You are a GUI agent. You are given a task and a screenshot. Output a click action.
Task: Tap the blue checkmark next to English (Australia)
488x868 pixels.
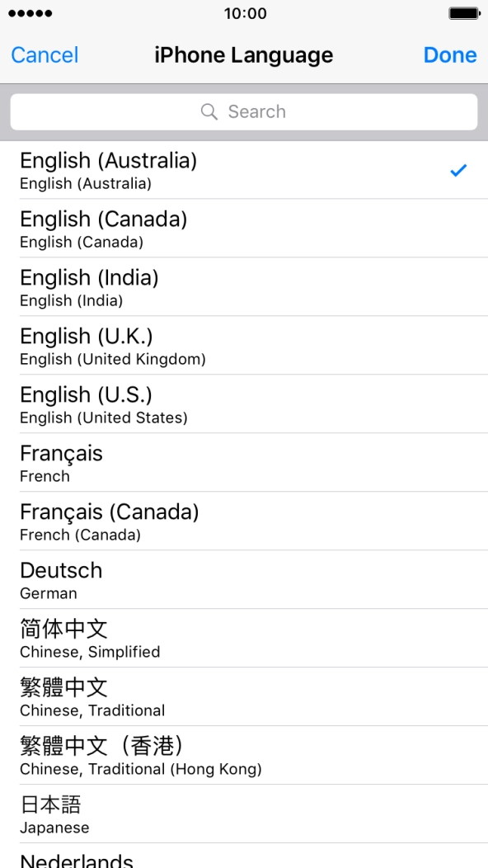click(x=459, y=171)
